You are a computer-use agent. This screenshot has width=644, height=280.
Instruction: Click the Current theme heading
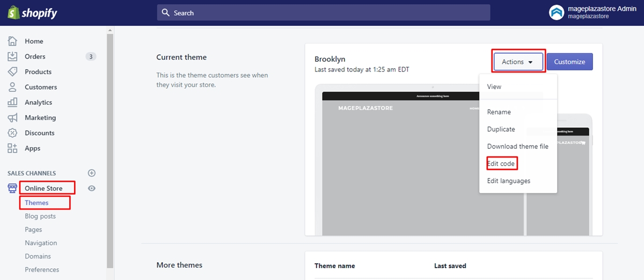[x=181, y=57]
